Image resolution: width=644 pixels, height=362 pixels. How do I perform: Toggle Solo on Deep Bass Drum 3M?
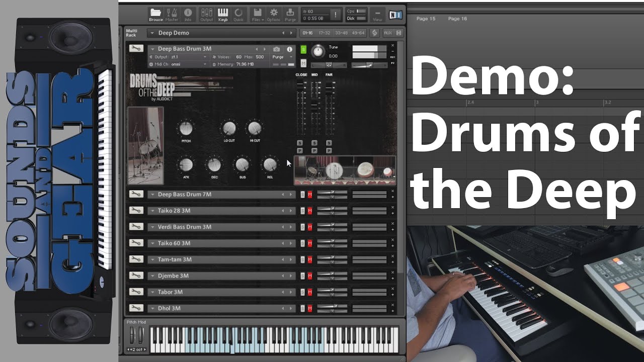[x=303, y=49]
